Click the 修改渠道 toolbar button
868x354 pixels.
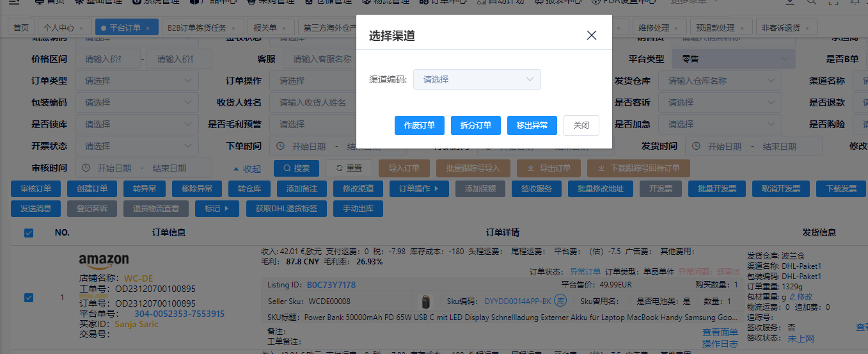(x=358, y=189)
